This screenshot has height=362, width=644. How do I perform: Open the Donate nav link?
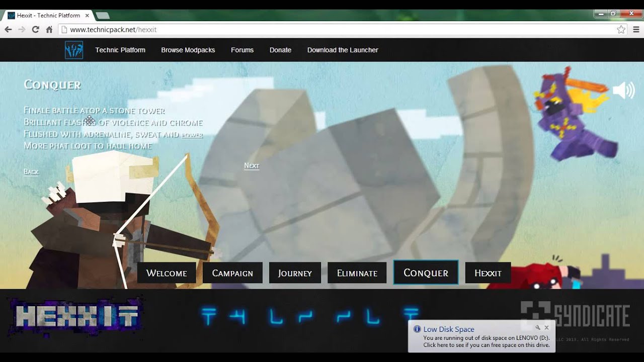[x=280, y=50]
